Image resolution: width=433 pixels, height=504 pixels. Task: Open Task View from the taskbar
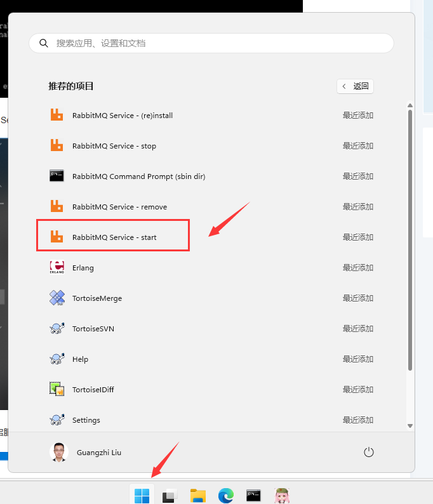coord(170,495)
